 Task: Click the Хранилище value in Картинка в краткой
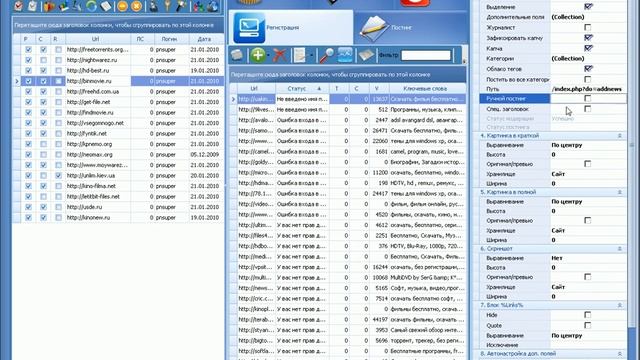click(x=588, y=174)
